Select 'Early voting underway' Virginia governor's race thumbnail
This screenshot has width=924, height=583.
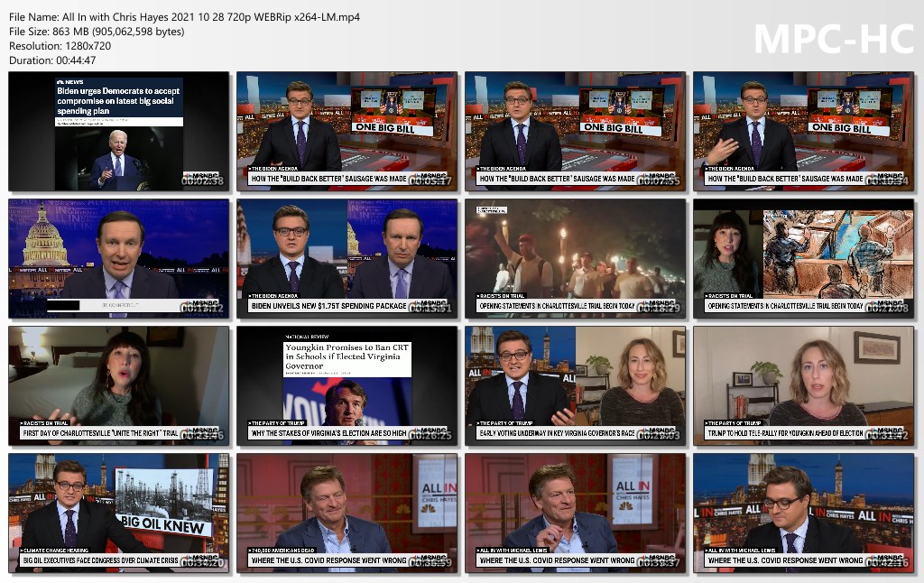point(575,386)
